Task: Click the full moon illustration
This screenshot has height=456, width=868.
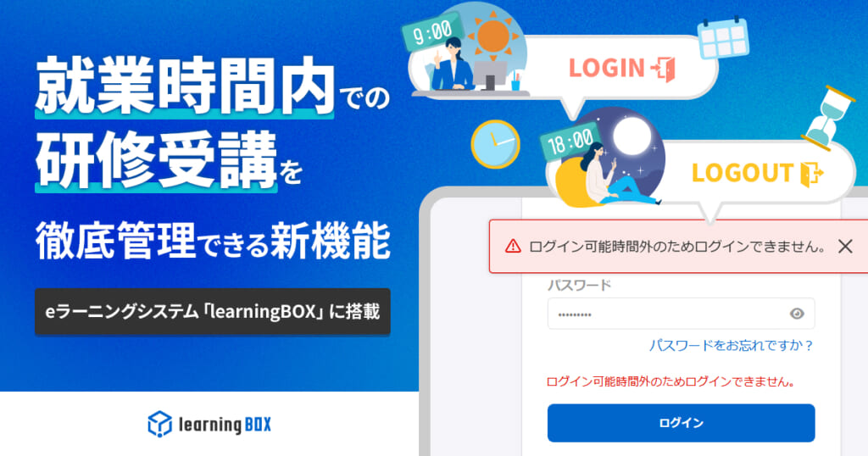Action: click(632, 136)
